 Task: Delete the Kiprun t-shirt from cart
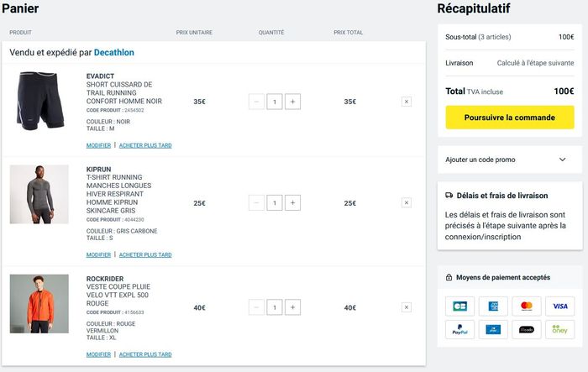pos(407,202)
